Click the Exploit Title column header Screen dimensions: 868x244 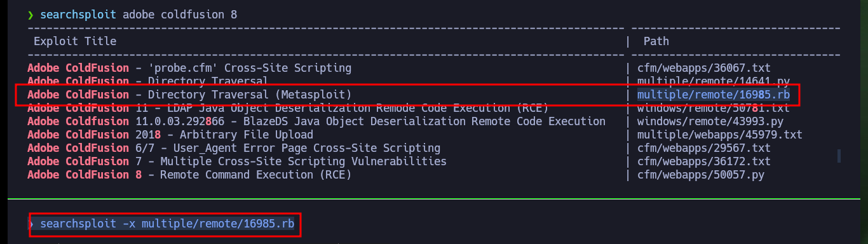[75, 41]
